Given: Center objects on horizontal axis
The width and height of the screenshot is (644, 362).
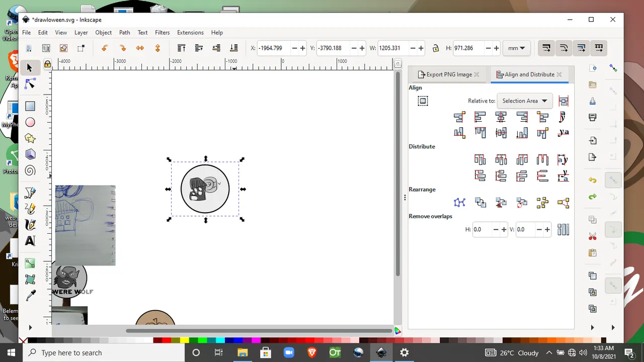Looking at the screenshot, I should [501, 133].
